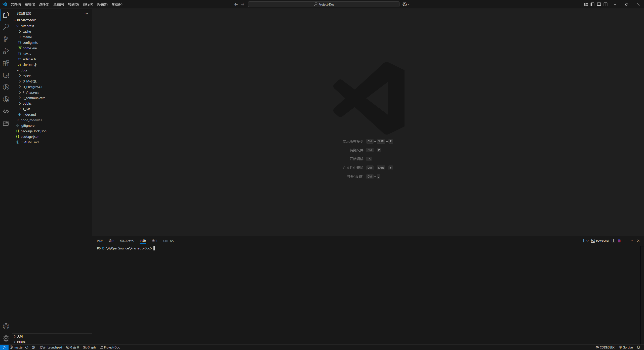Open notifications bell in status bar
This screenshot has width=644, height=350.
coord(638,347)
